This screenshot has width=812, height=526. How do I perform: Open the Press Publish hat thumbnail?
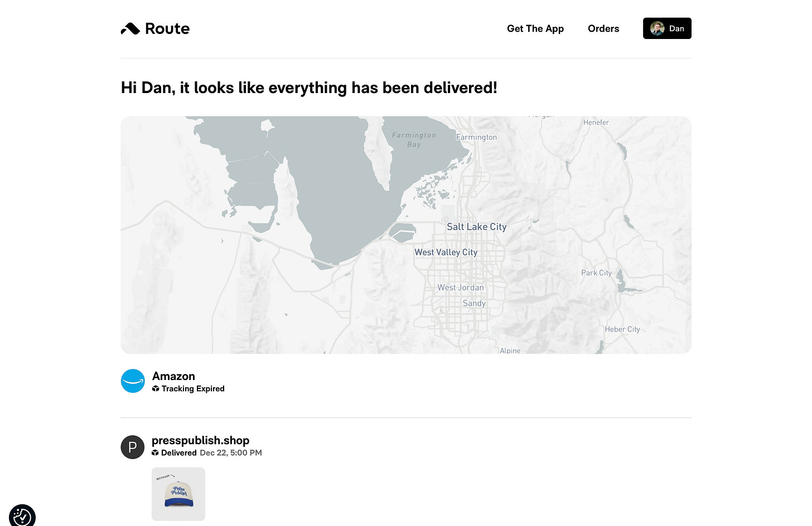178,494
